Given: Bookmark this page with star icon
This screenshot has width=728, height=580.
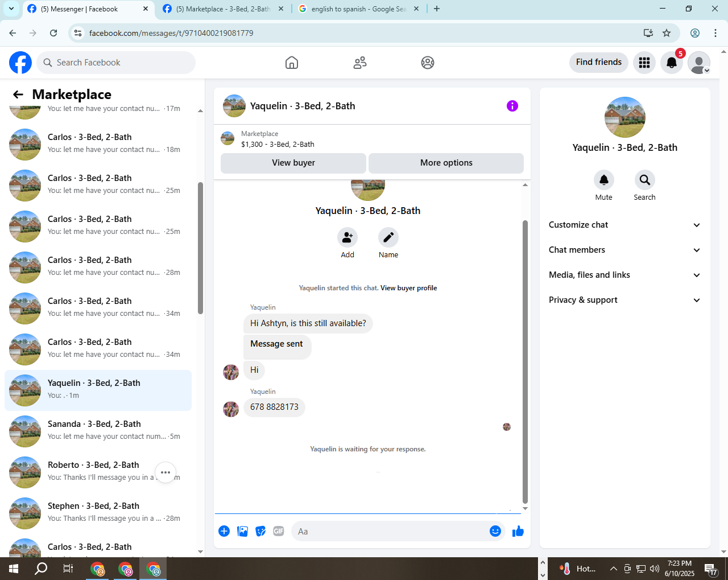Looking at the screenshot, I should 667,33.
